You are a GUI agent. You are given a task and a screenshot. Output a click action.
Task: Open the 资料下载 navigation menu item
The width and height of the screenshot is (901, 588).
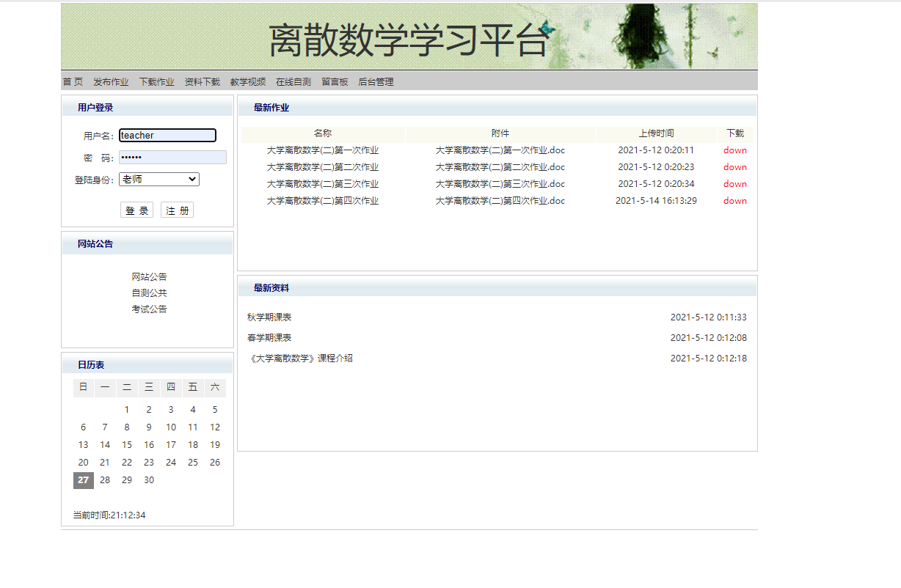(x=201, y=81)
